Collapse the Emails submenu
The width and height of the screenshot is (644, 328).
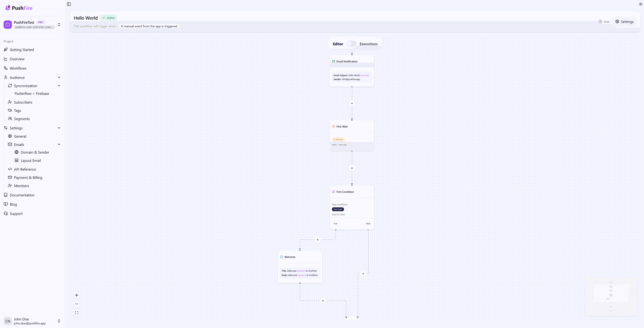59,144
